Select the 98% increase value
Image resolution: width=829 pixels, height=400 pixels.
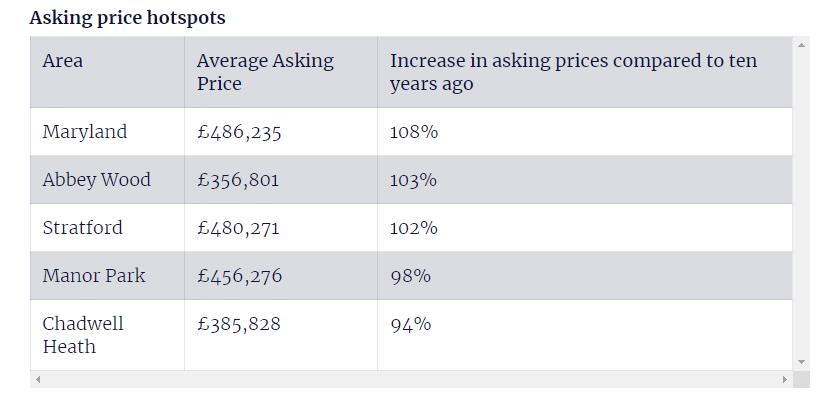point(410,275)
